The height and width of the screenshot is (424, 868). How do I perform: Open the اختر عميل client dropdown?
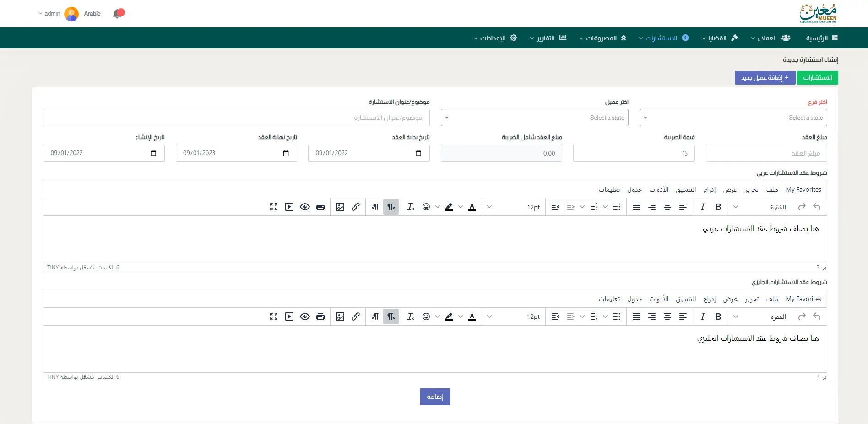click(534, 118)
